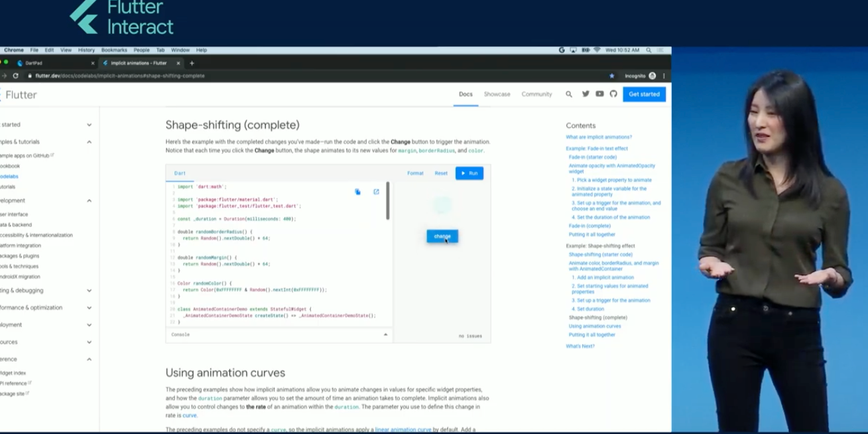Click the Format button
The width and height of the screenshot is (868, 434).
pos(415,173)
